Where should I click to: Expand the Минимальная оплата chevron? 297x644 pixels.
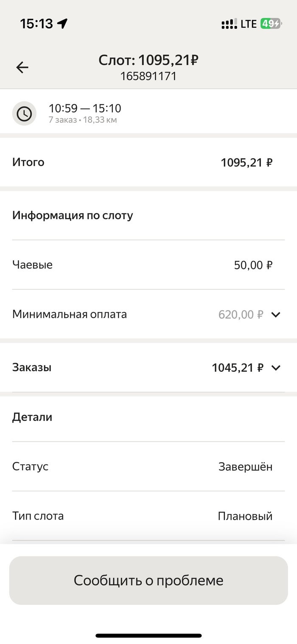coord(276,315)
